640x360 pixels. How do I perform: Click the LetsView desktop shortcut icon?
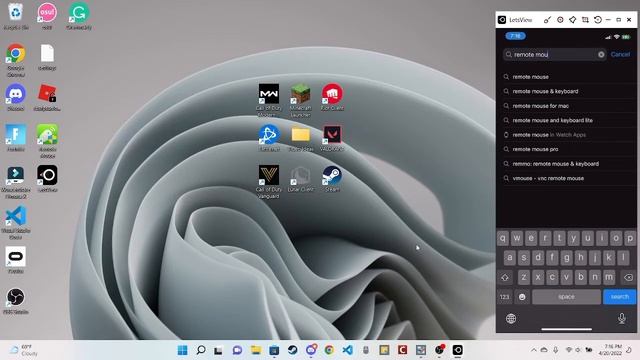tap(47, 178)
